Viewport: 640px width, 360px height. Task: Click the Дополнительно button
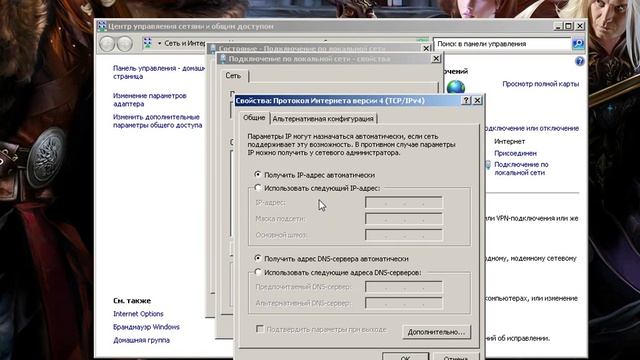[436, 332]
